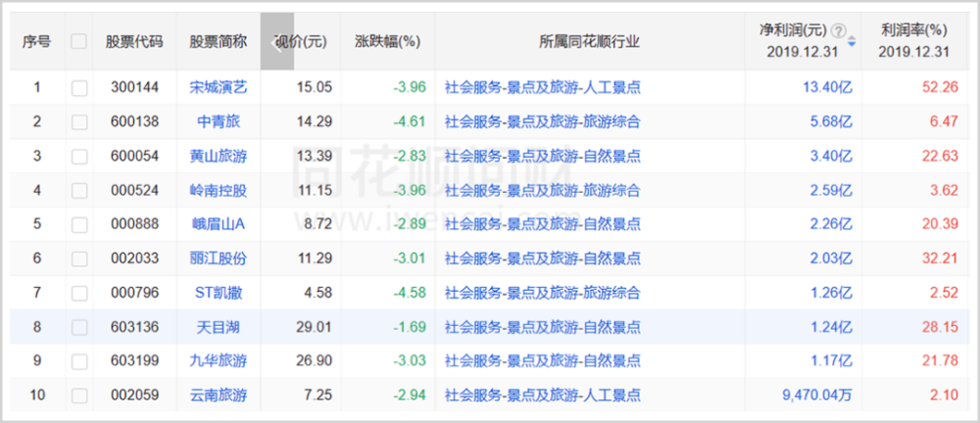Check the 九华旅游 row checkbox
Image resolution: width=980 pixels, height=423 pixels.
[x=78, y=361]
